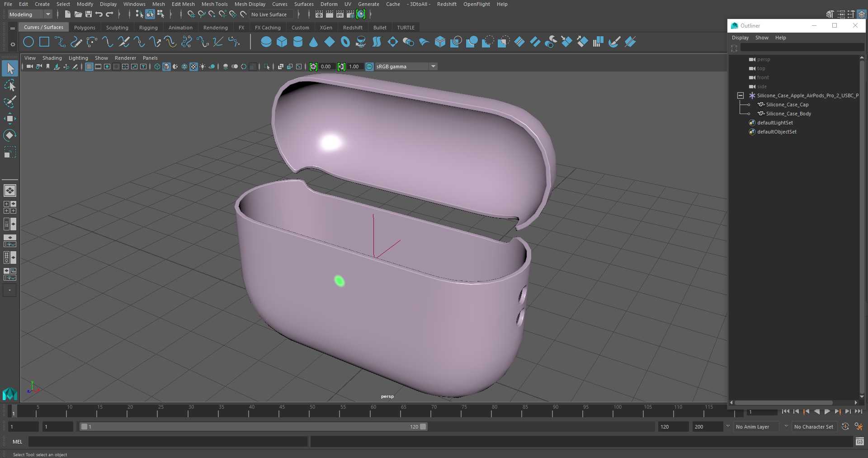Toggle use all lights in the viewport
This screenshot has height=458, width=868.
[x=203, y=67]
